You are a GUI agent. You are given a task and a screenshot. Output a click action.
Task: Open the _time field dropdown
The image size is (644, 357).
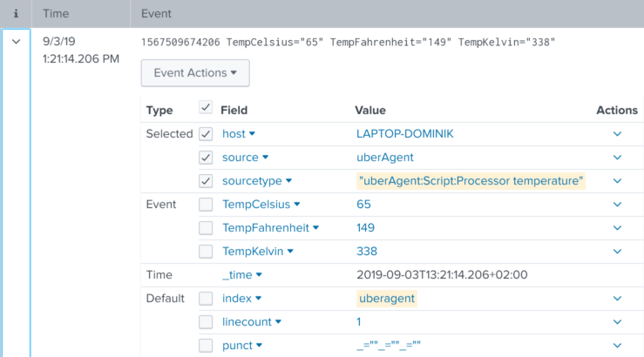[x=242, y=275]
